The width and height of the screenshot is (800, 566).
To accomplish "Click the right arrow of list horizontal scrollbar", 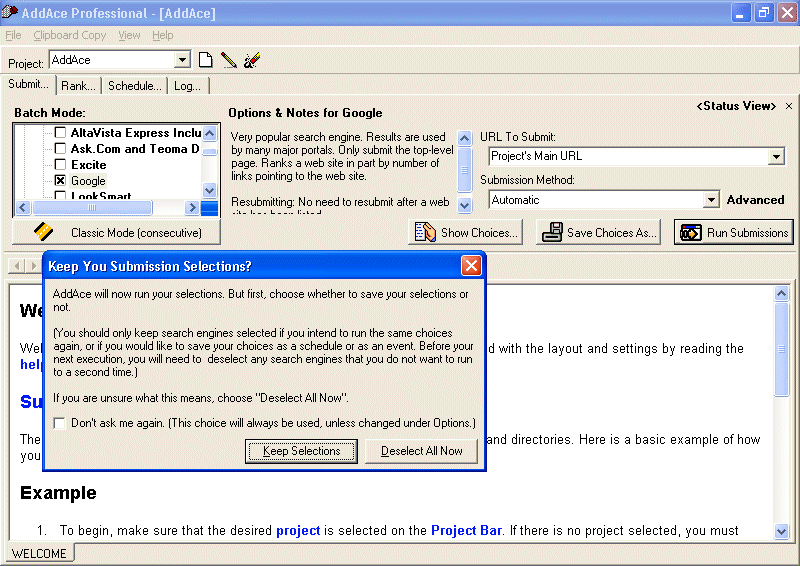I will coord(192,207).
